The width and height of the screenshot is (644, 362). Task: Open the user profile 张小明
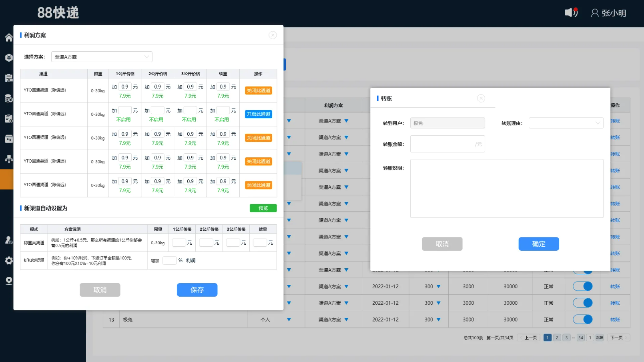click(608, 13)
